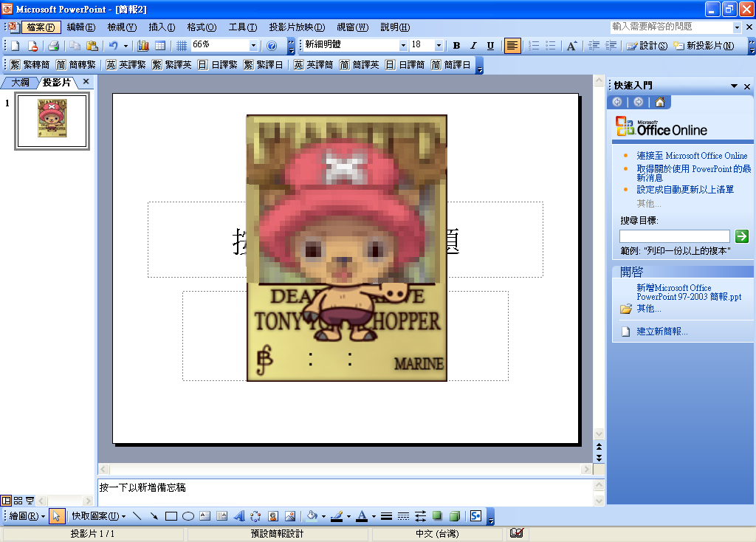Insert a chart using the chart icon
The height and width of the screenshot is (542, 756).
point(143,46)
